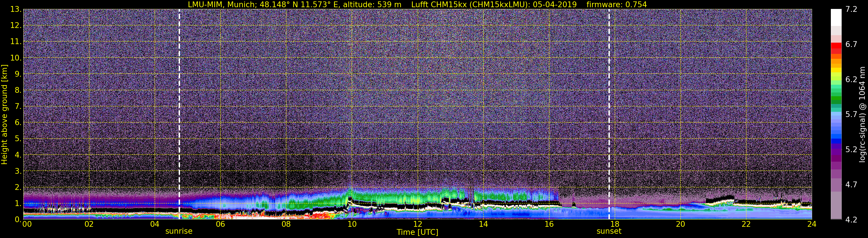
Task: Click the colorbar tick label '4.2'
Action: [851, 220]
